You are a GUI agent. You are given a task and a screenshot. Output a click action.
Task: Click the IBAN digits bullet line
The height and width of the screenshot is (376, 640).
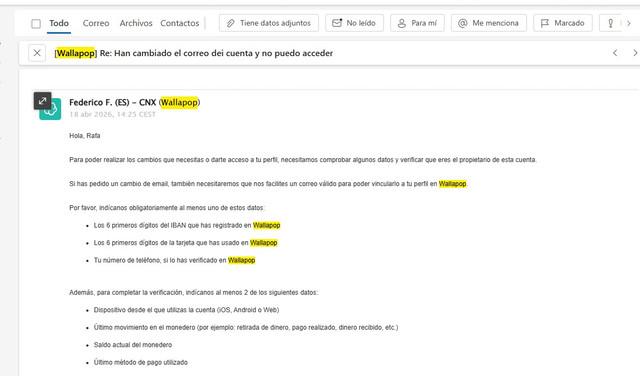pyautogui.click(x=187, y=225)
